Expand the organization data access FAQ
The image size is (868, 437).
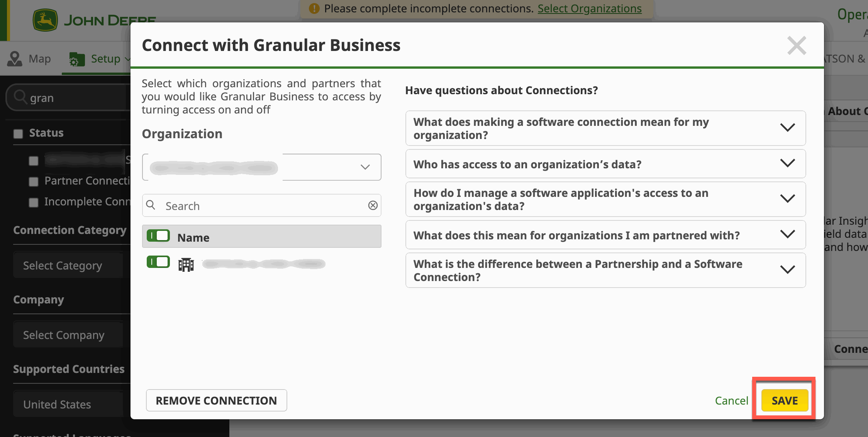(x=606, y=164)
